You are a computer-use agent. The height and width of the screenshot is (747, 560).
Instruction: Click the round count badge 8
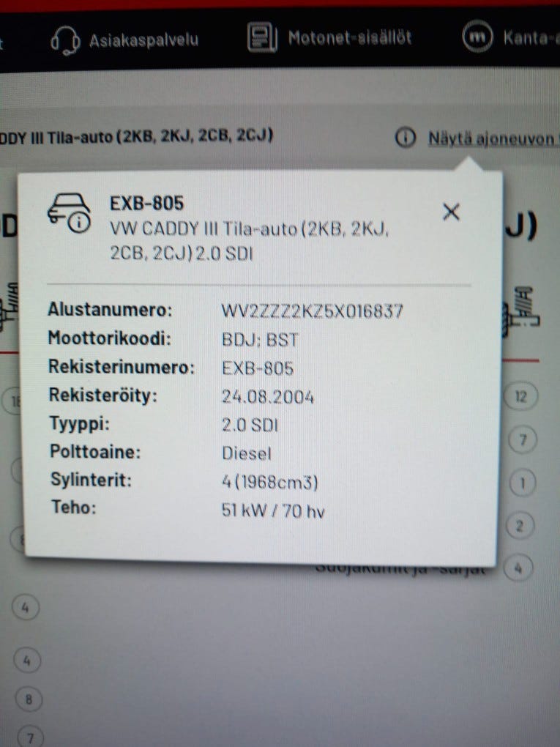[x=29, y=699]
